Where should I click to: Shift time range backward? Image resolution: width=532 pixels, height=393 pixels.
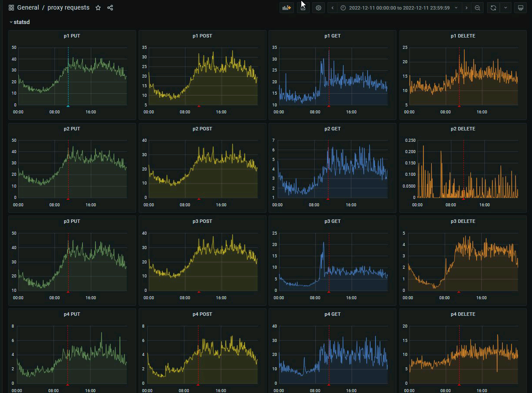[x=333, y=8]
